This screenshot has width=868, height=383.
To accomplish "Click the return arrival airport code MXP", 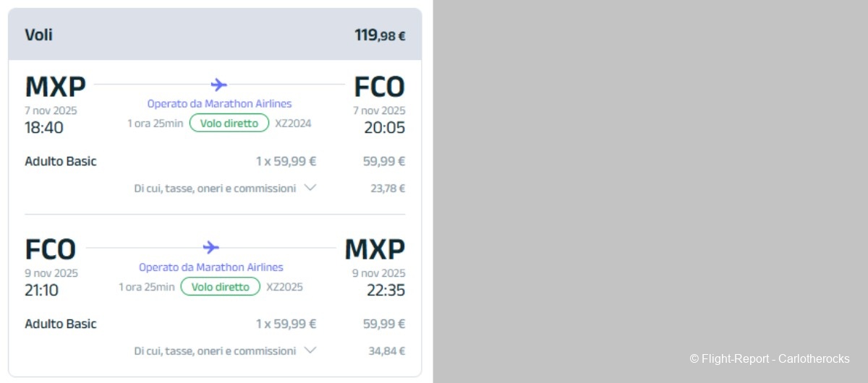I will click(375, 250).
